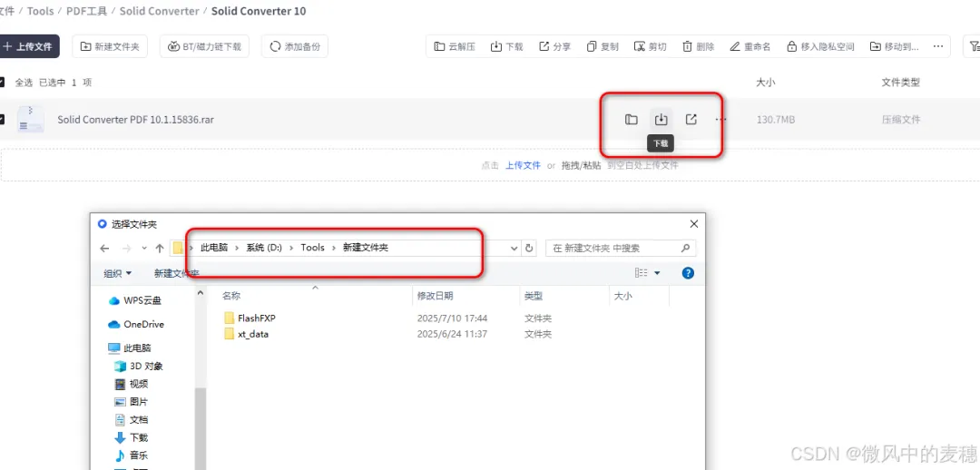Image resolution: width=980 pixels, height=470 pixels.
Task: Open BT/磁力链下载 download option
Action: click(205, 46)
